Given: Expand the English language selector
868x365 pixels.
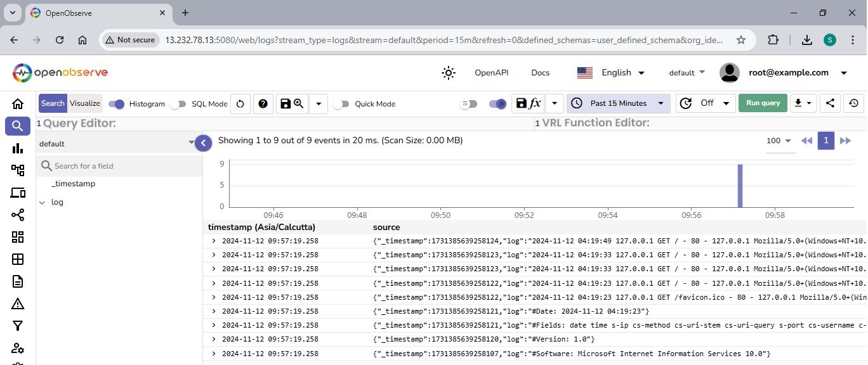Looking at the screenshot, I should point(610,73).
